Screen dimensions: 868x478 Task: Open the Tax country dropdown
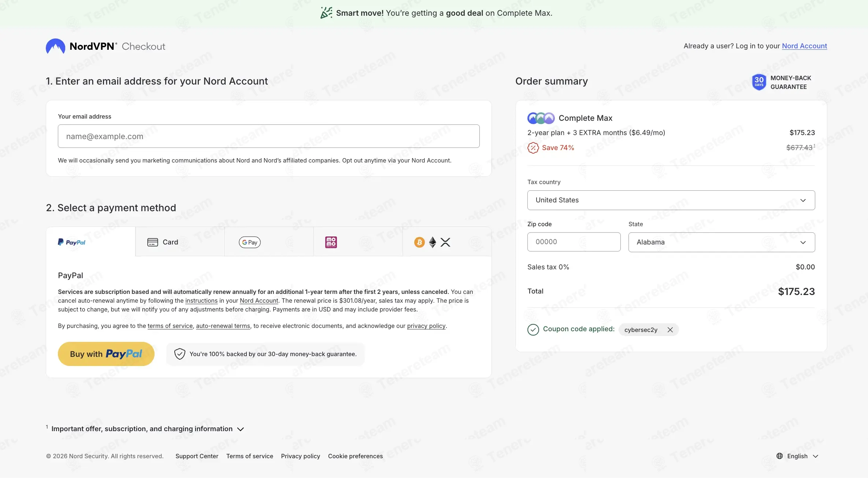671,200
